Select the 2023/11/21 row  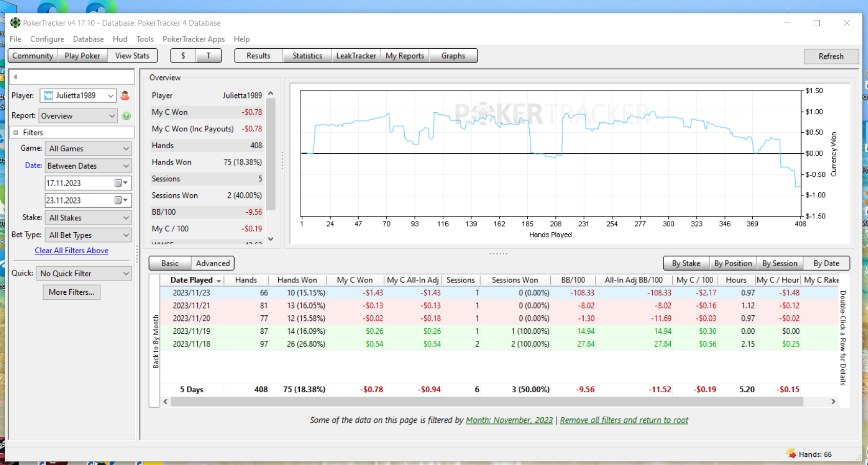[x=499, y=306]
